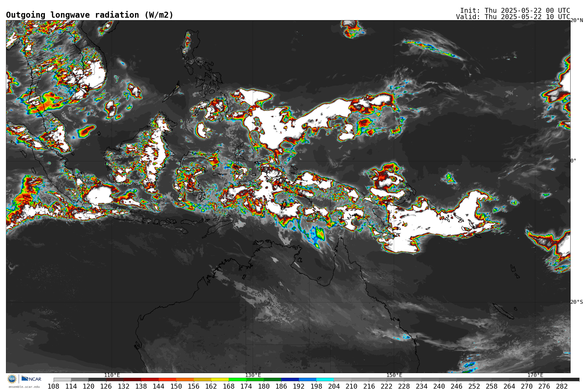Pick the medium blue 192–198 colorbar swatch
The height and width of the screenshot is (390, 588).
pyautogui.click(x=308, y=380)
